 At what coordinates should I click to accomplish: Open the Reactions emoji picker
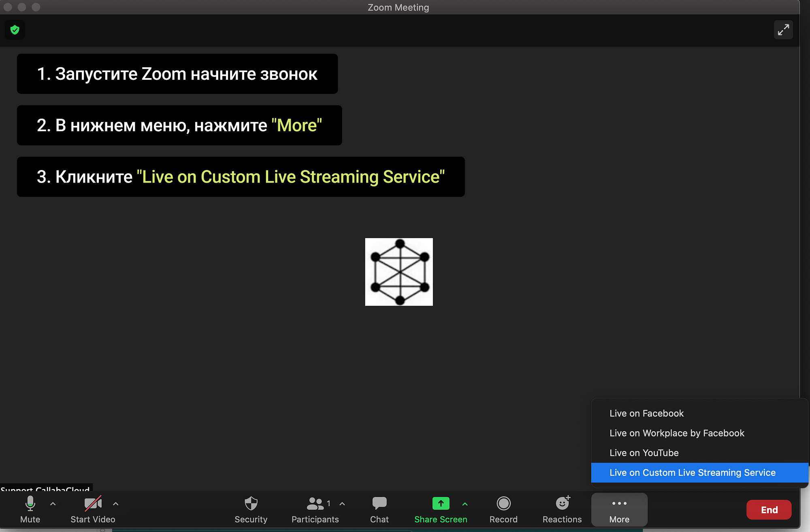(562, 510)
